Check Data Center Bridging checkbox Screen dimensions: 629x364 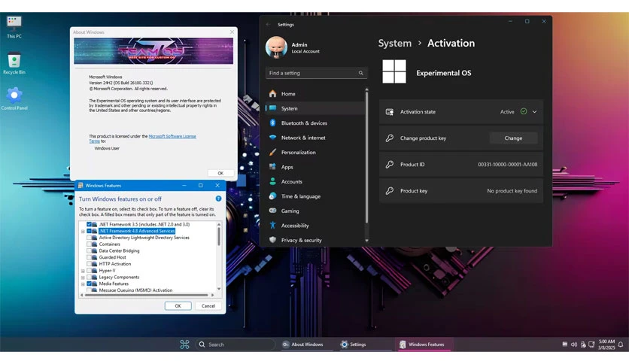(x=89, y=250)
